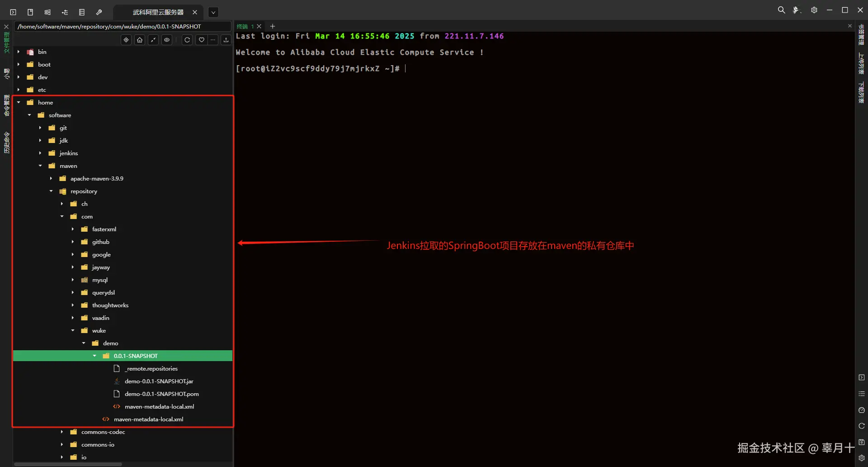Expand the fasterxml folder
Image resolution: width=868 pixels, height=467 pixels.
[x=73, y=229]
